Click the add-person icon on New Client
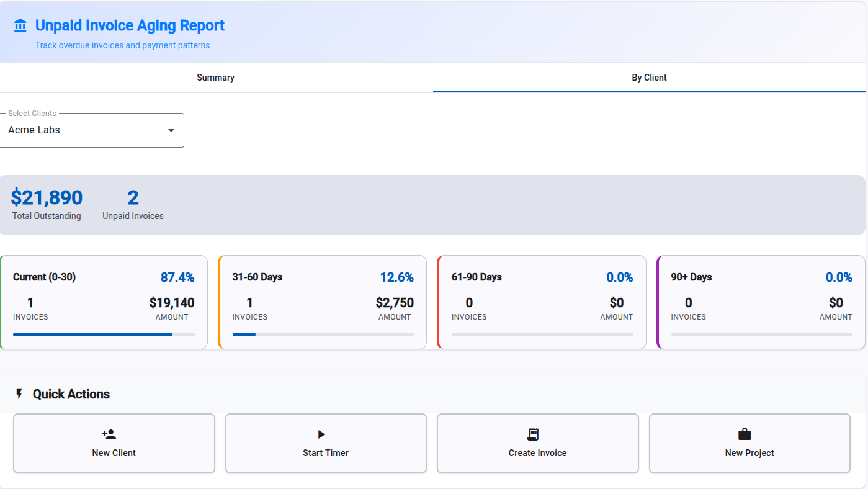This screenshot has height=489, width=868. 109,434
